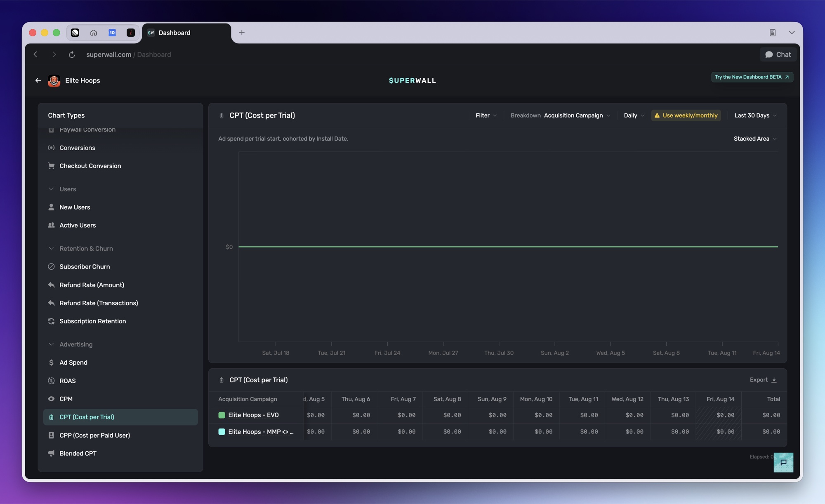
Task: Click the green Elite Hoops - EVO swatch
Action: pos(222,415)
